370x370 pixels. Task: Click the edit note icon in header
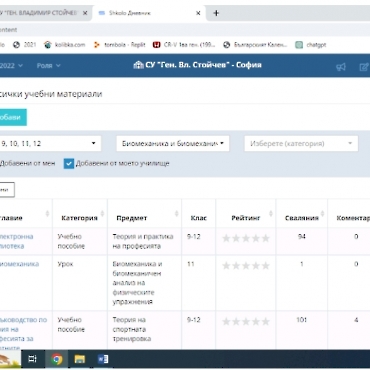[x=364, y=67]
